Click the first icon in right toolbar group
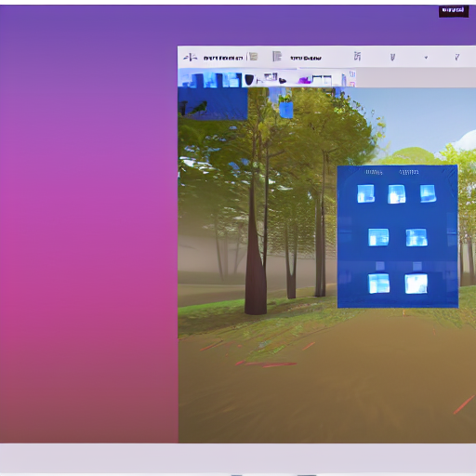476x476 pixels. 357,56
